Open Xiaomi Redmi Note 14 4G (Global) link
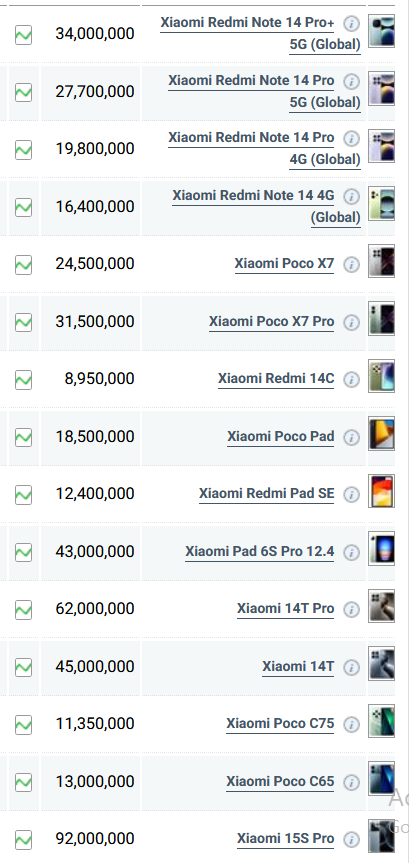409x863 pixels. 266,206
